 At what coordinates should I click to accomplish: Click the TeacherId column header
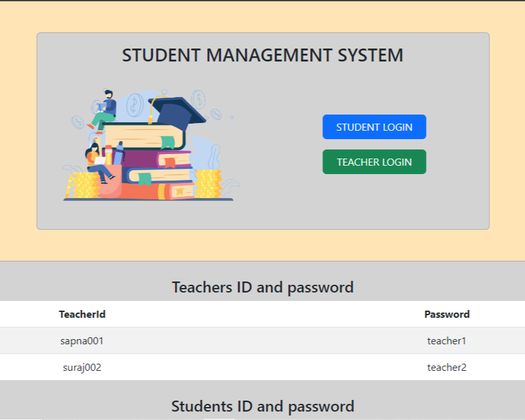point(82,315)
